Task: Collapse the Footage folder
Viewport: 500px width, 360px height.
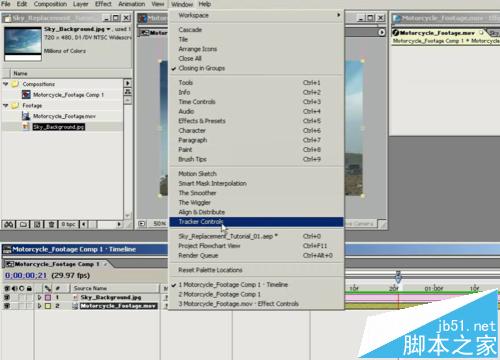Action: click(x=6, y=106)
